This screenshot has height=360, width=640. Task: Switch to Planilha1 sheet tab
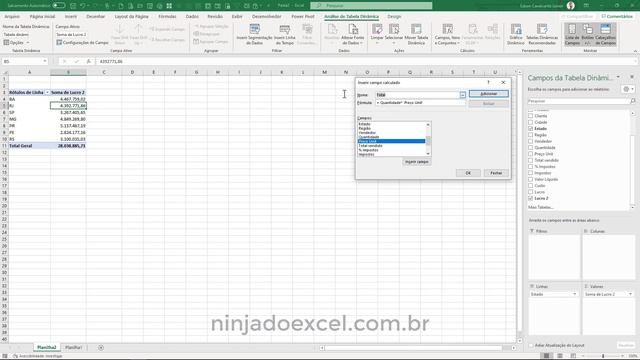point(73,348)
